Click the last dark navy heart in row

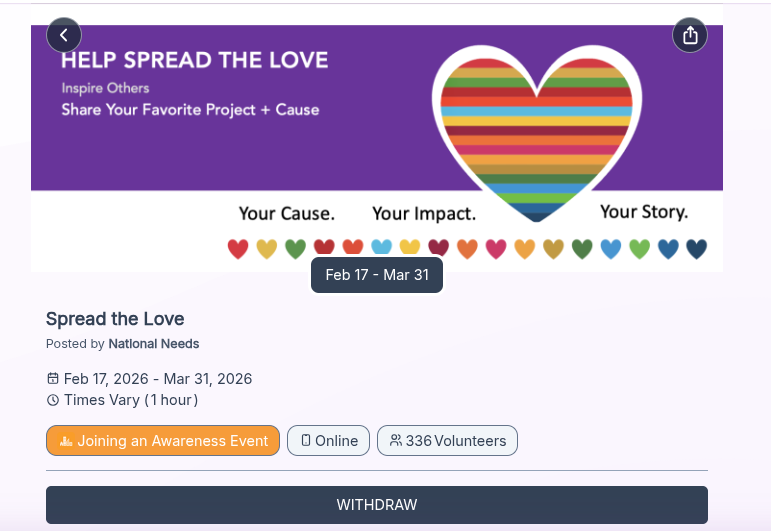(x=697, y=248)
